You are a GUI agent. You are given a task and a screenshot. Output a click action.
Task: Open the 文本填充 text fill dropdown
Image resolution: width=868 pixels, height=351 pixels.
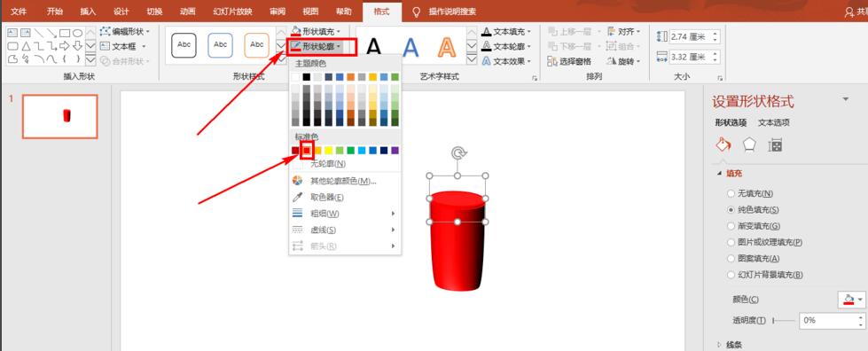(x=506, y=32)
